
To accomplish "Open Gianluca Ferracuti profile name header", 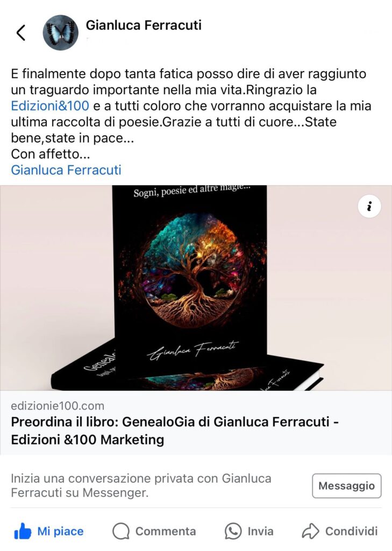I will [144, 25].
